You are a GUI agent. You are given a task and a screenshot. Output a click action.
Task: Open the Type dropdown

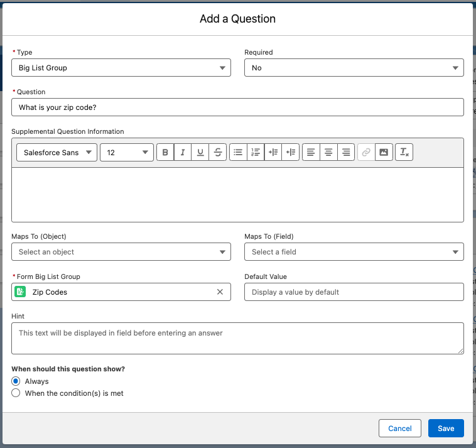tap(121, 68)
